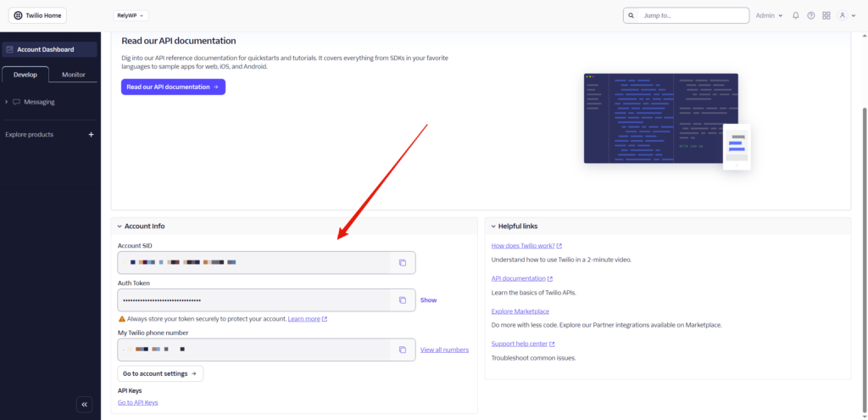
Task: Switch to the Monitor tab
Action: pos(74,75)
